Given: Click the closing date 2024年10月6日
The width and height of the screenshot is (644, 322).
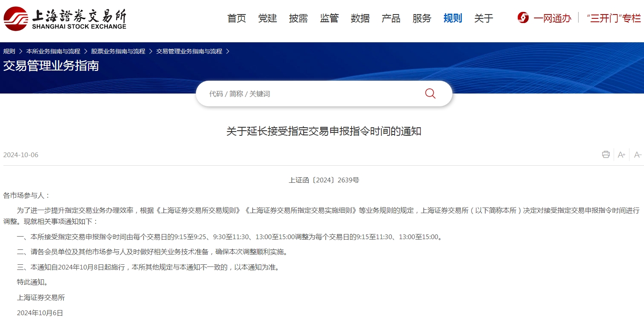Looking at the screenshot, I should tap(40, 313).
